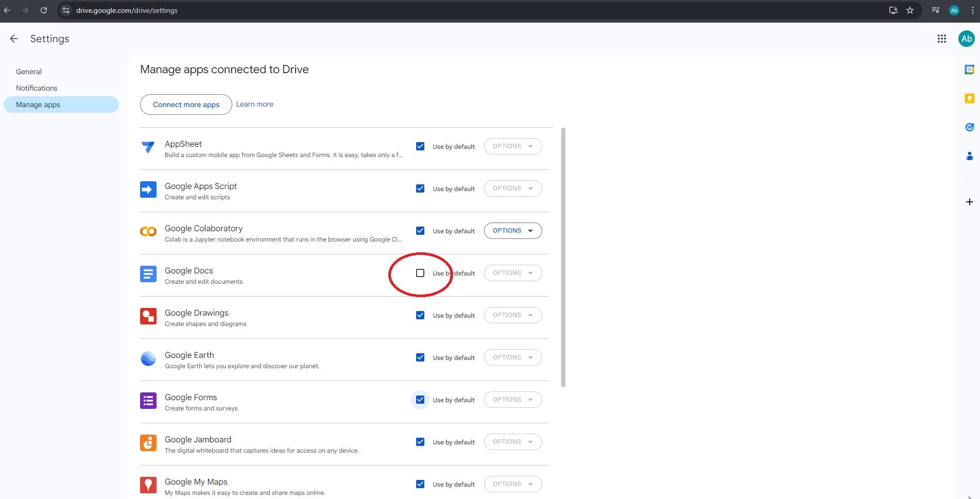Go back using Settings back arrow
This screenshot has width=980, height=499.
[x=14, y=39]
